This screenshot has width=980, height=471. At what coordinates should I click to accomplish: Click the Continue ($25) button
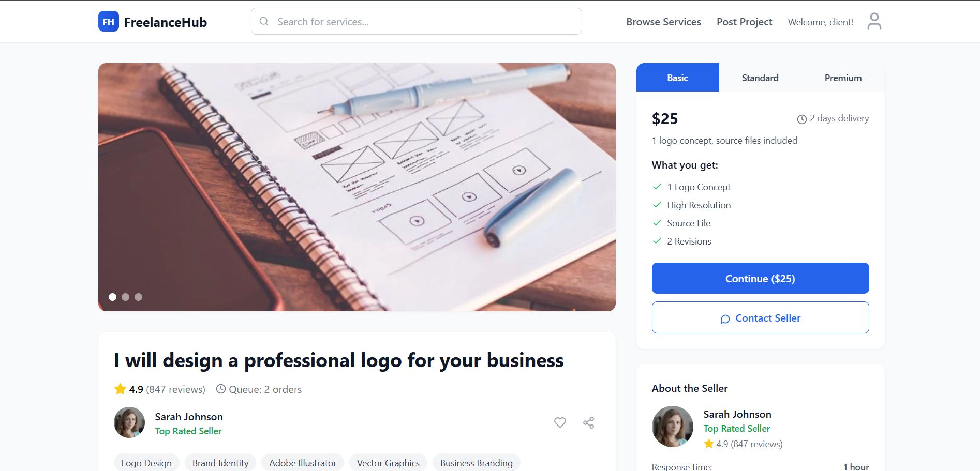(760, 278)
